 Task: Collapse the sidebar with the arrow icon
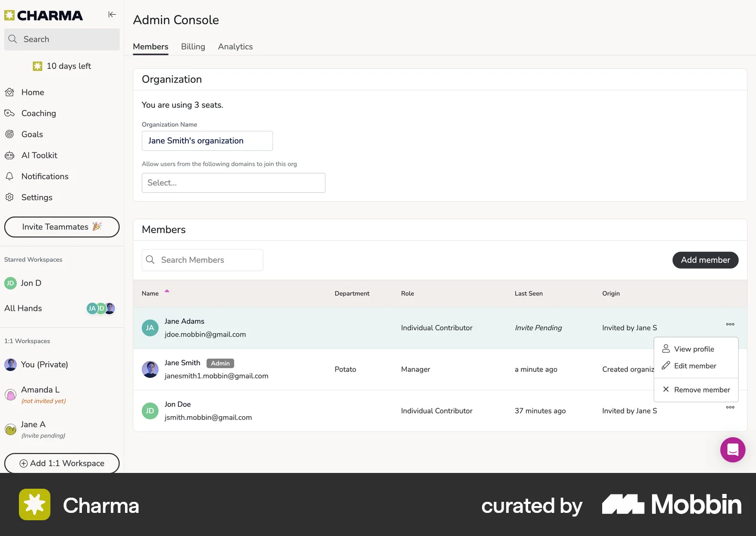[x=112, y=15]
